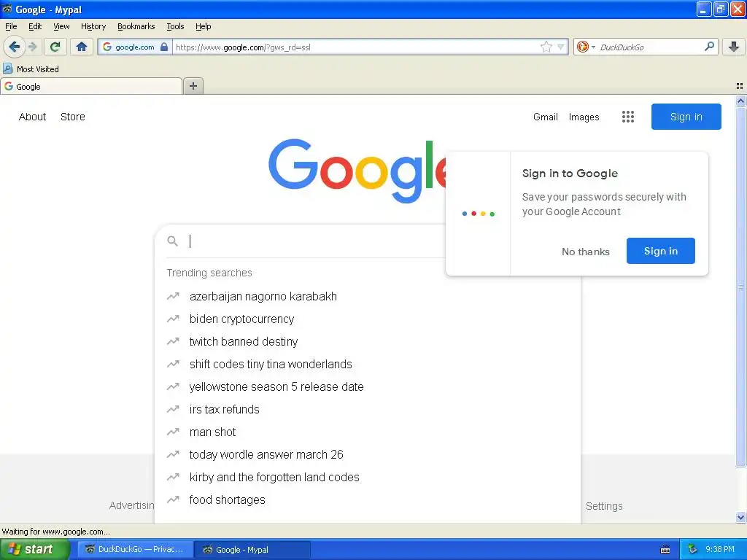Dismiss the popup with No thanks
Viewport: 747px width, 560px height.
coord(586,252)
